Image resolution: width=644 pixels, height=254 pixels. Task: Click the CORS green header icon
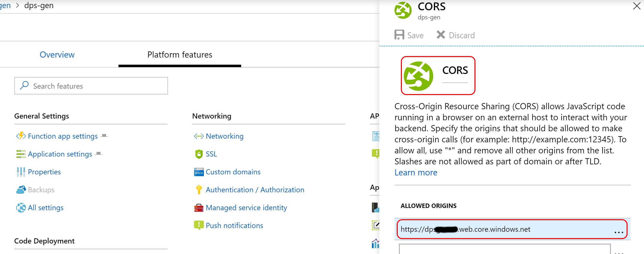click(403, 10)
